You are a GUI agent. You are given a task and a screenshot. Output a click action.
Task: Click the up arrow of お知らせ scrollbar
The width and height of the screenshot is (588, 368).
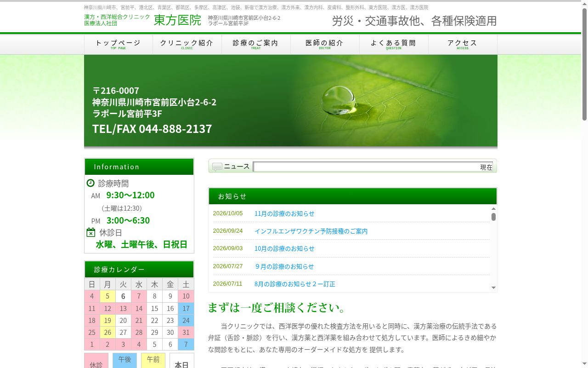[x=493, y=208]
